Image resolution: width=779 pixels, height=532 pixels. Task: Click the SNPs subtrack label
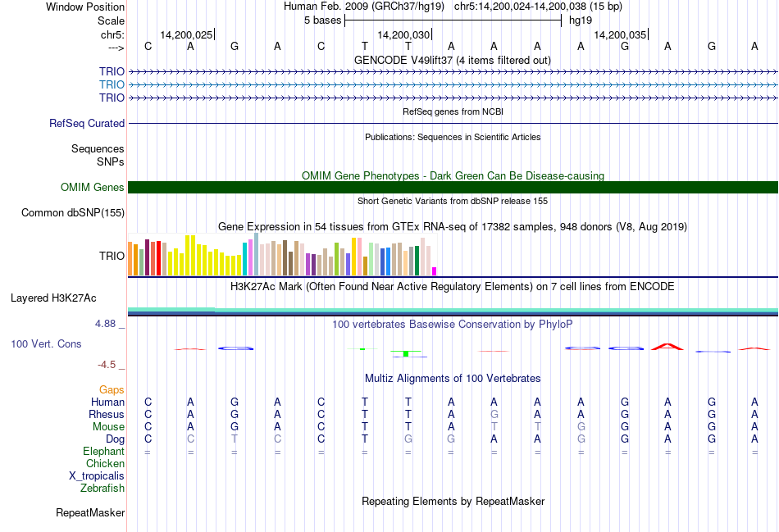click(111, 161)
